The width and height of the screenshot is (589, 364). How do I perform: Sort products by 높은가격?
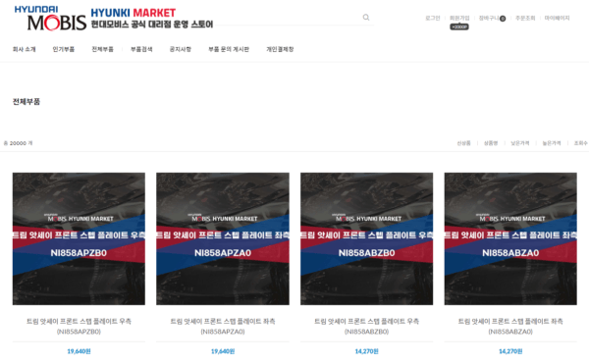point(552,143)
